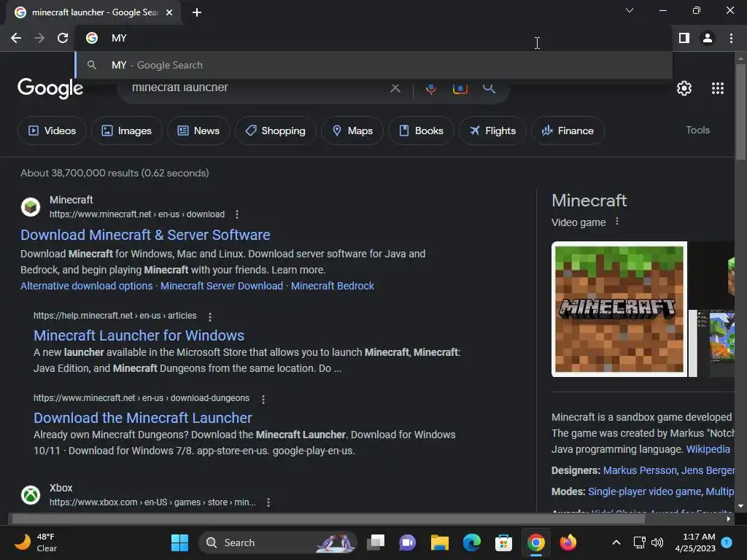Open the Chat app on the taskbar
747x560 pixels.
coord(408,542)
